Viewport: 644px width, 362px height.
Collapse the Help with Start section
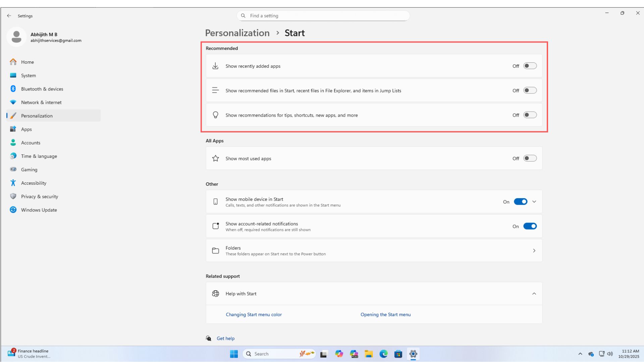coord(534,293)
